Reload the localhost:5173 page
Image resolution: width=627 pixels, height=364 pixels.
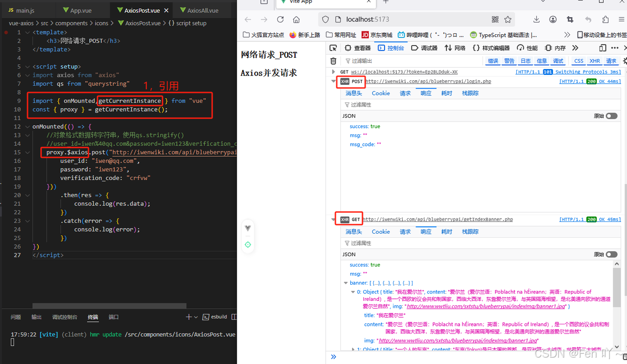(280, 19)
